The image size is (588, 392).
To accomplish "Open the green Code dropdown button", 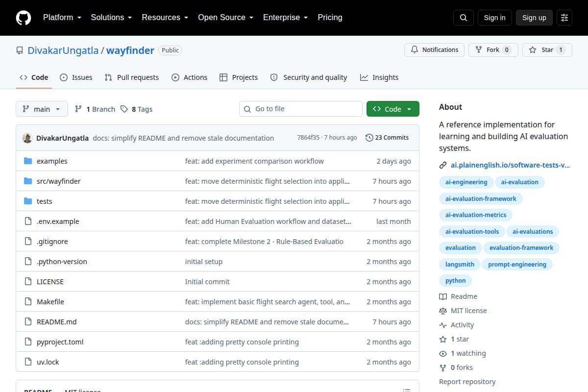I will tap(393, 109).
